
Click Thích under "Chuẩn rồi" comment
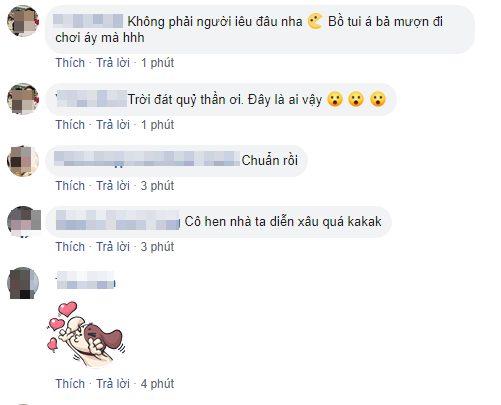point(70,186)
